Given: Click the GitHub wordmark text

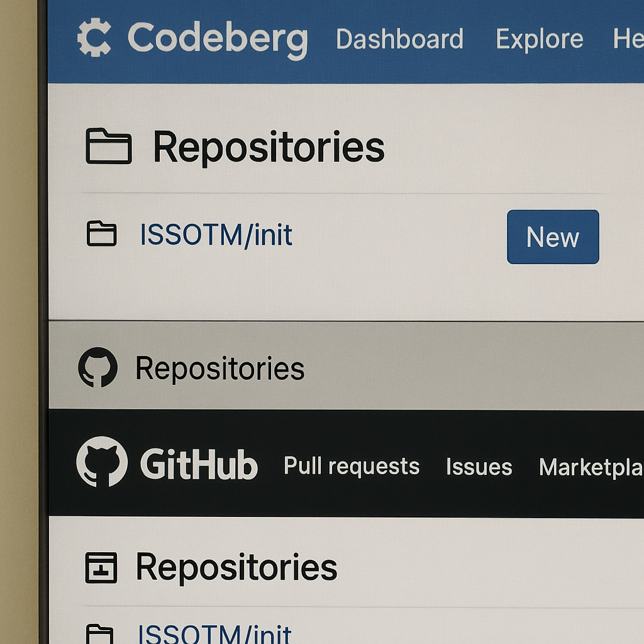Looking at the screenshot, I should pyautogui.click(x=199, y=465).
